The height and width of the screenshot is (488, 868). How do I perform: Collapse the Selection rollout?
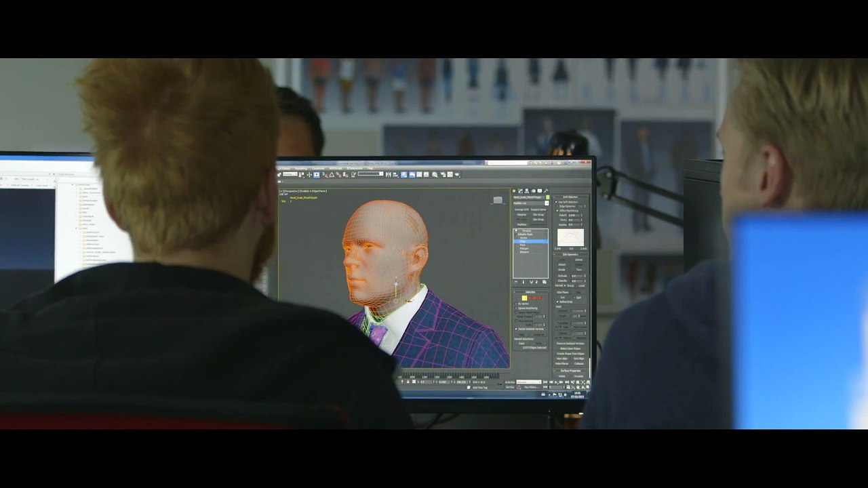click(x=530, y=292)
